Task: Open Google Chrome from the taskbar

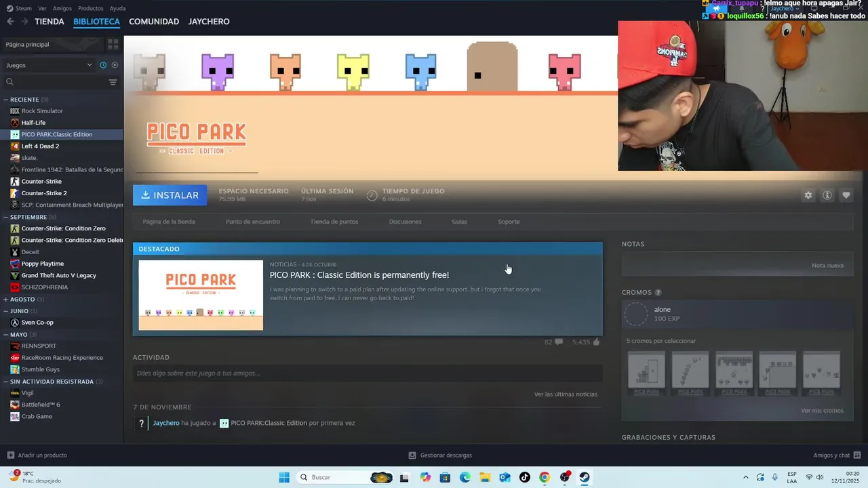Action: (x=545, y=477)
